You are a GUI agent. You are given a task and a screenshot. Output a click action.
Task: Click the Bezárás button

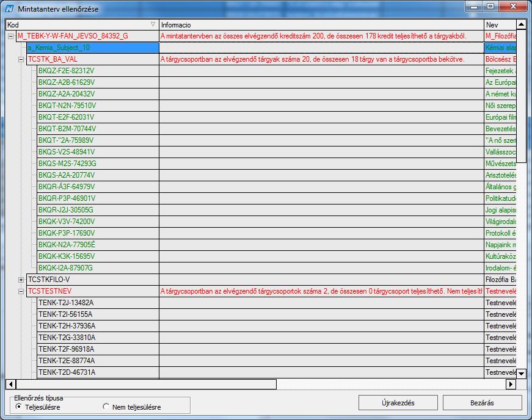(x=482, y=403)
